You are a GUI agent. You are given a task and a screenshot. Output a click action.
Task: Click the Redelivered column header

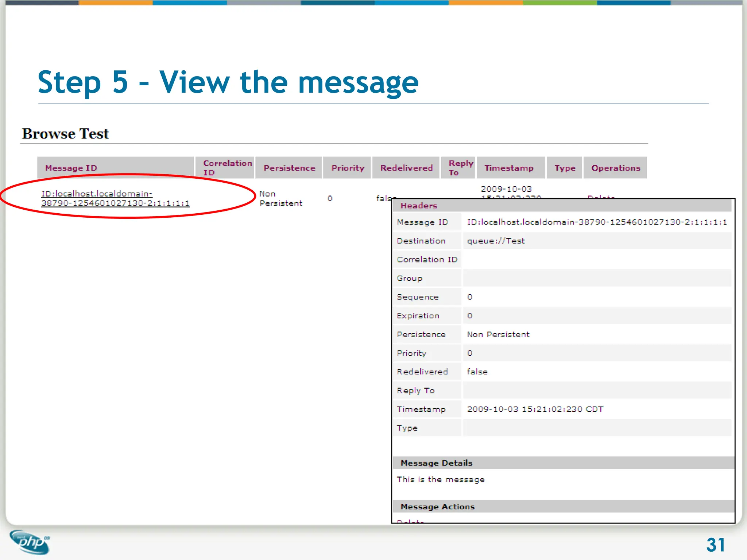pos(406,168)
